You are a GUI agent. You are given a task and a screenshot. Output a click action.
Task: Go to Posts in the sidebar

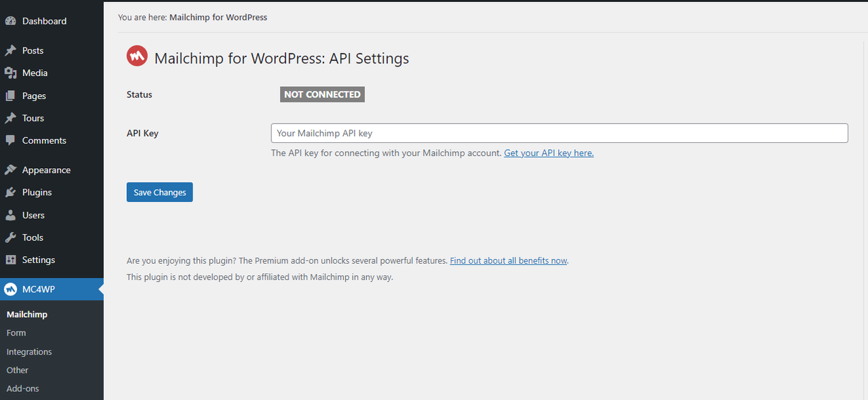52,50
